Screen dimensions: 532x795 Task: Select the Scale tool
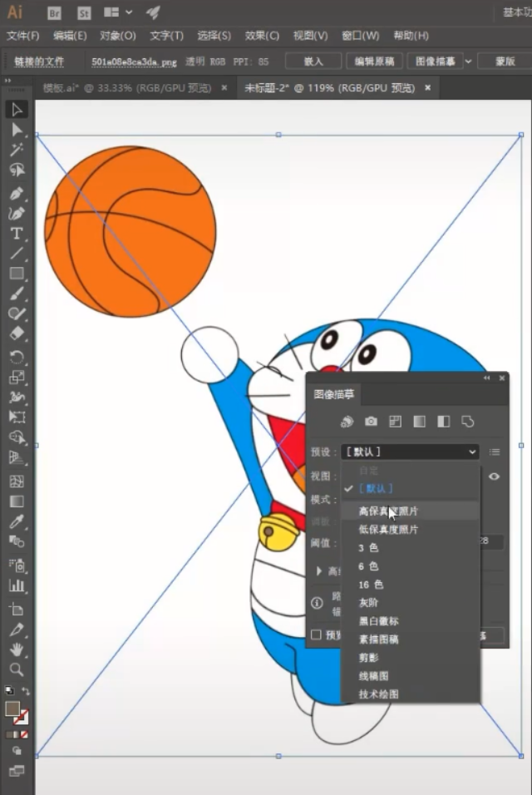click(x=17, y=378)
